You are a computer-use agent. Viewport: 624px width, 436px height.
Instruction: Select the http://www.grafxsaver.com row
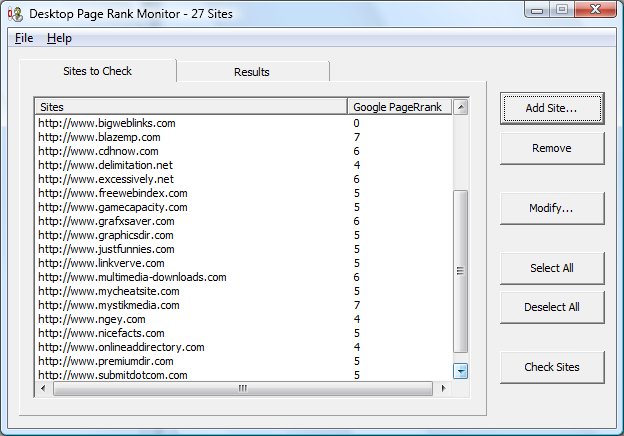coord(244,221)
